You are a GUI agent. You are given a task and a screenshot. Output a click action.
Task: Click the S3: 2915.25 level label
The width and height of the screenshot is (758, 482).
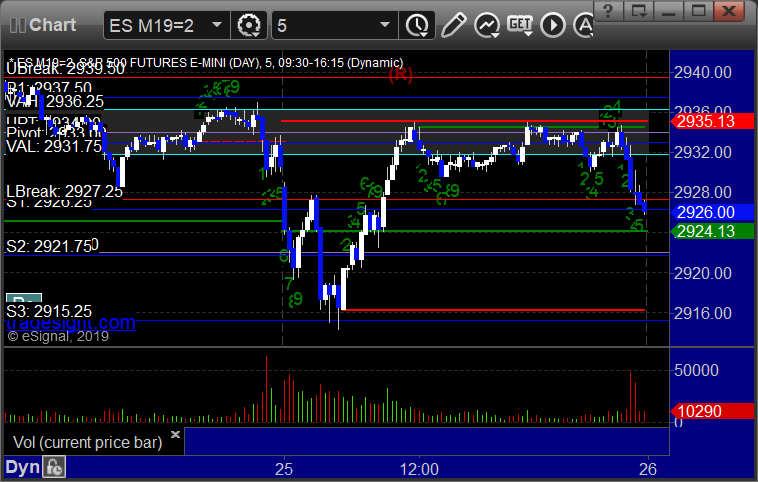pos(49,311)
